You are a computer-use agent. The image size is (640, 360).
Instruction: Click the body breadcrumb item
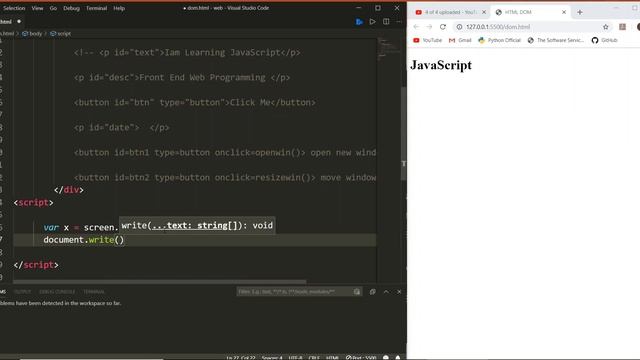32,34
